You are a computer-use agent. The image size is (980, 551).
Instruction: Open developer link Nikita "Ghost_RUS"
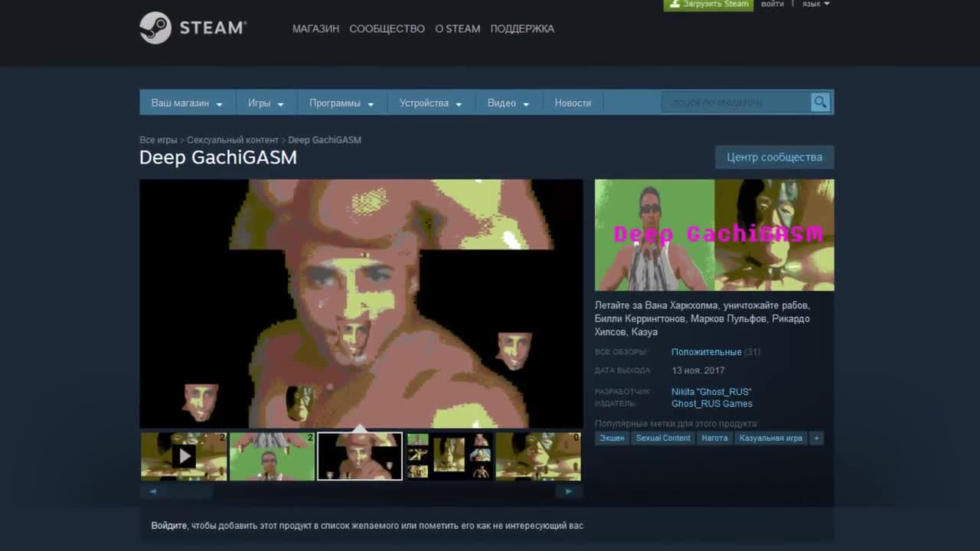[711, 392]
